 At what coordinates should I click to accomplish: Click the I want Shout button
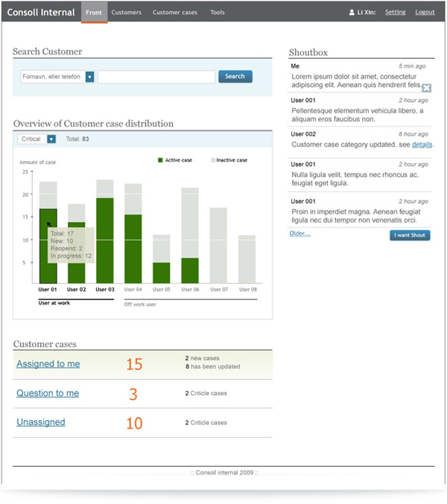click(x=410, y=235)
